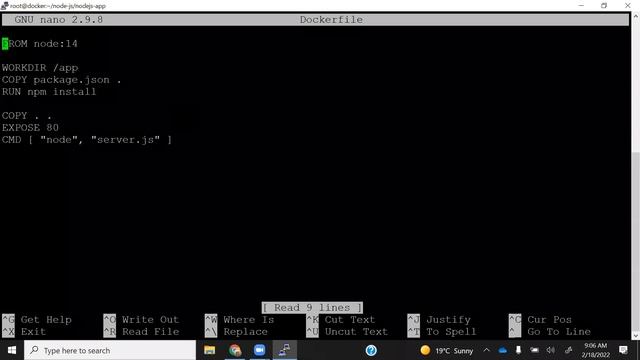Click the PuTTY window title icon
The width and height of the screenshot is (640, 360).
click(4, 6)
